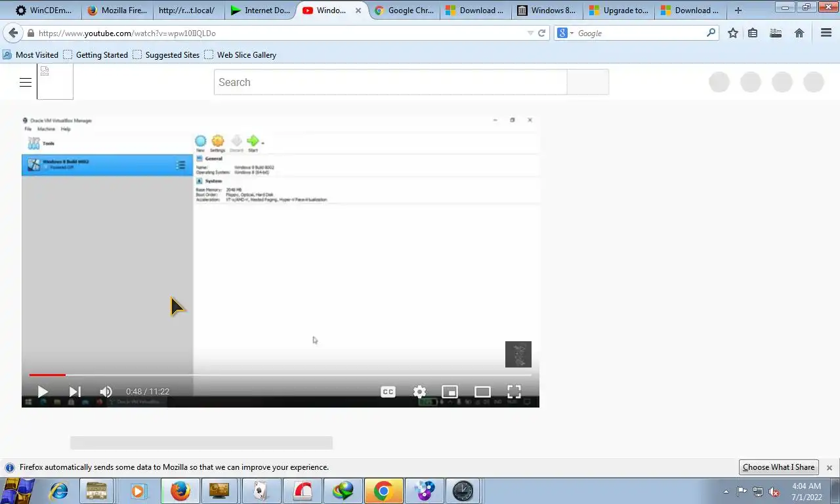The width and height of the screenshot is (840, 504).
Task: Skip to the next video
Action: pos(75,392)
